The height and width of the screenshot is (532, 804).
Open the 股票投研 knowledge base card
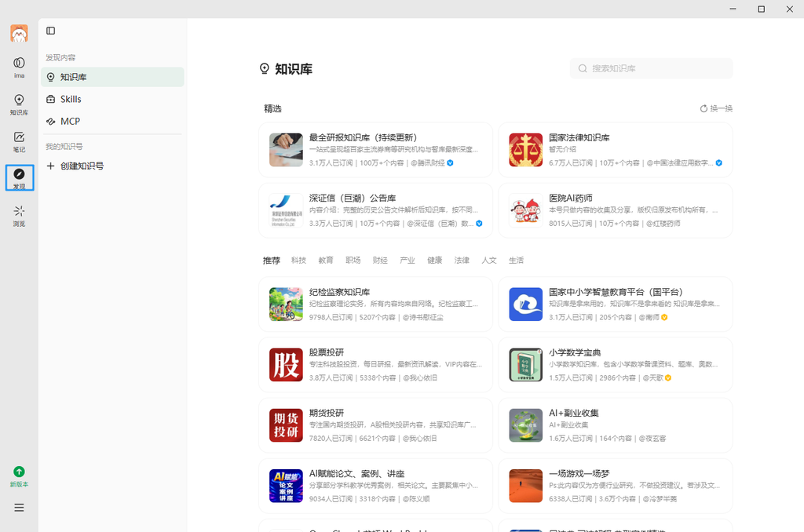click(x=375, y=365)
